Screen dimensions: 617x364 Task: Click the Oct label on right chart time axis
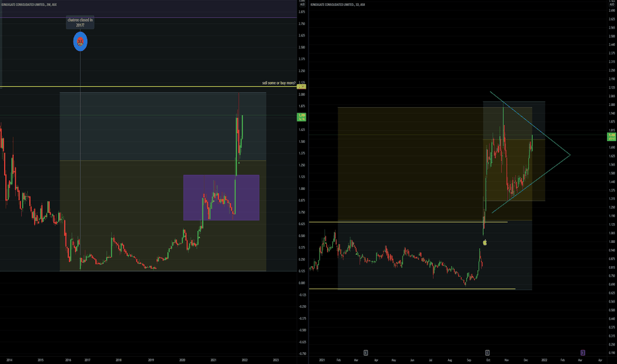point(488,360)
